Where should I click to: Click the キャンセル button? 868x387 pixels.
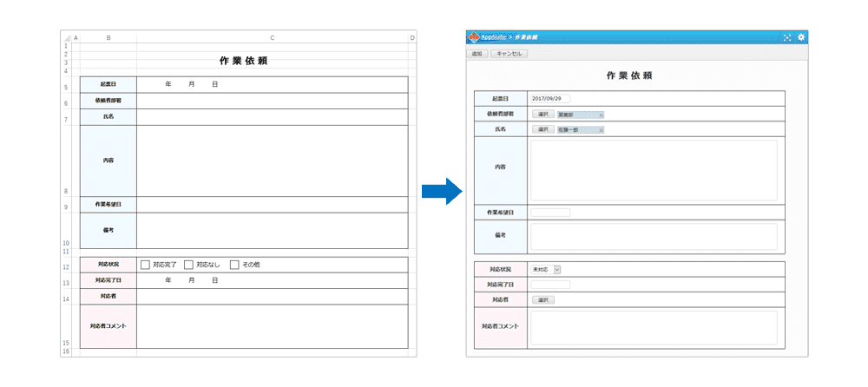[x=509, y=54]
